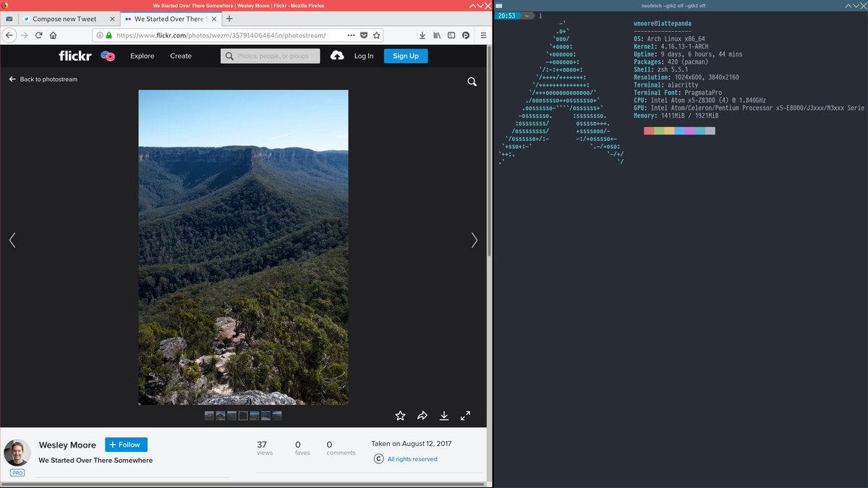The image size is (868, 488).
Task: Toggle the Firefox sidebar icon
Action: (451, 35)
